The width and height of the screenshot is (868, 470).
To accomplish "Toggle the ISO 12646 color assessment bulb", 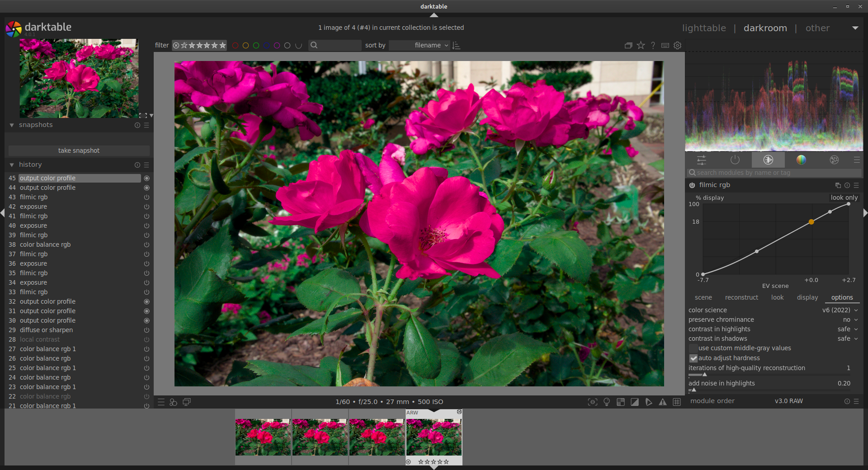I will coord(607,402).
